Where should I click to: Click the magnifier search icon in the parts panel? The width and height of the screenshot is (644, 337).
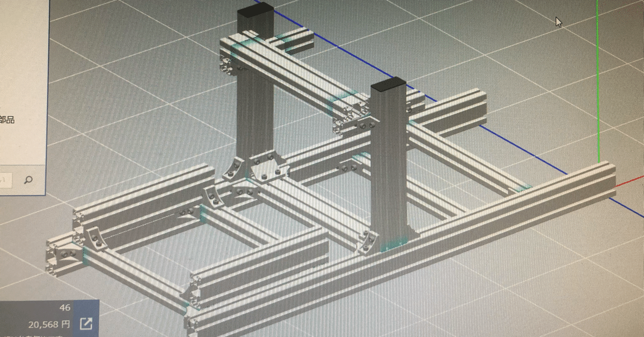pos(29,180)
